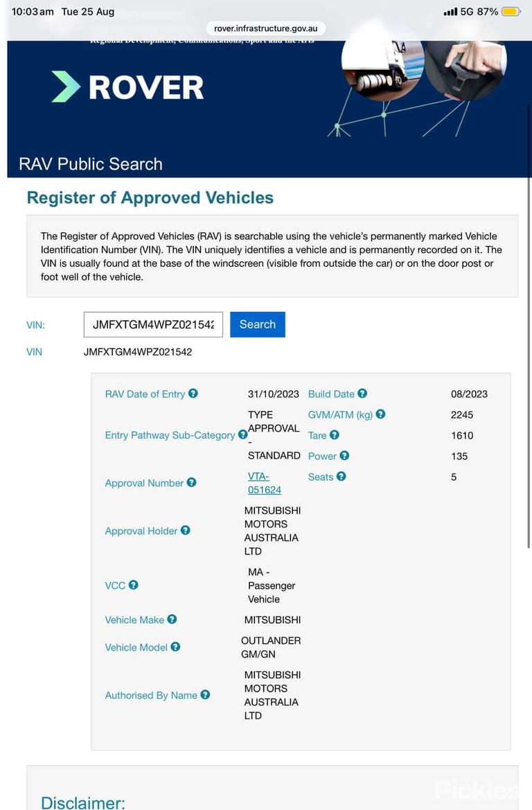Screen dimensions: 532x810
Task: Click the vehicle make value MITSUBISHI
Action: [272, 620]
